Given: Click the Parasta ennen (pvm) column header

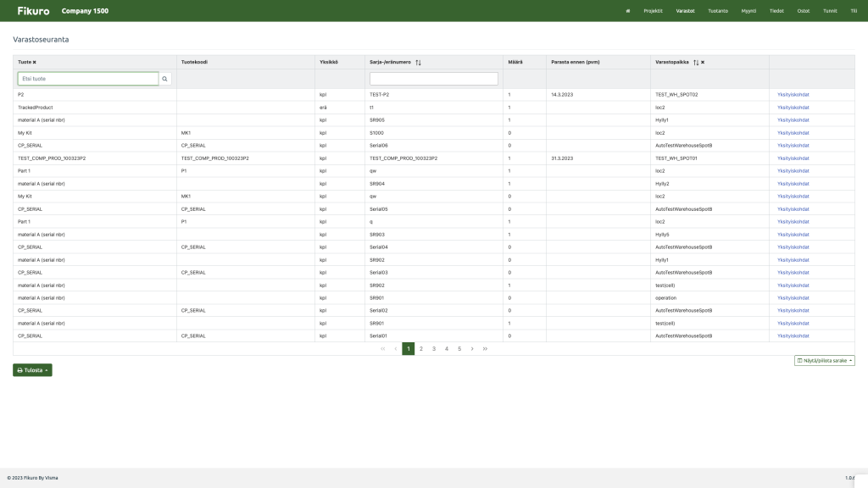Looking at the screenshot, I should pyautogui.click(x=576, y=63).
